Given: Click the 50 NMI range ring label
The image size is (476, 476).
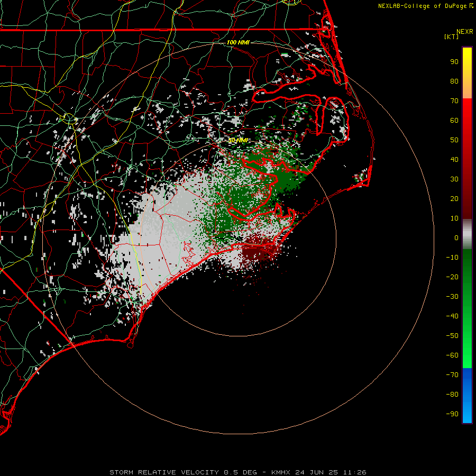Looking at the screenshot, I should 238,140.
